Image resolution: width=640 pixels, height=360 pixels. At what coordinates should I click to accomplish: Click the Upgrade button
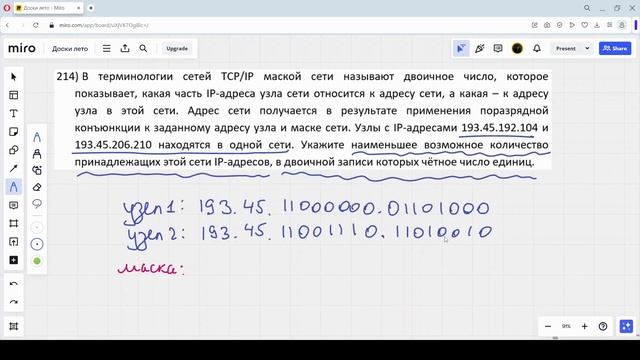tap(177, 49)
